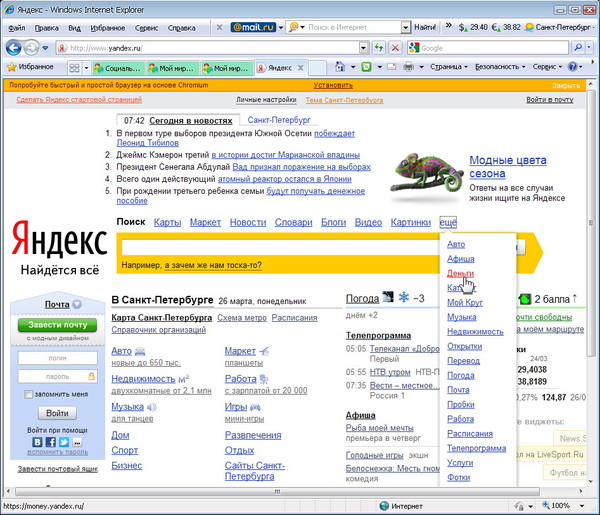Switch to the Социаль... browser tab
This screenshot has height=515, width=600.
[118, 68]
